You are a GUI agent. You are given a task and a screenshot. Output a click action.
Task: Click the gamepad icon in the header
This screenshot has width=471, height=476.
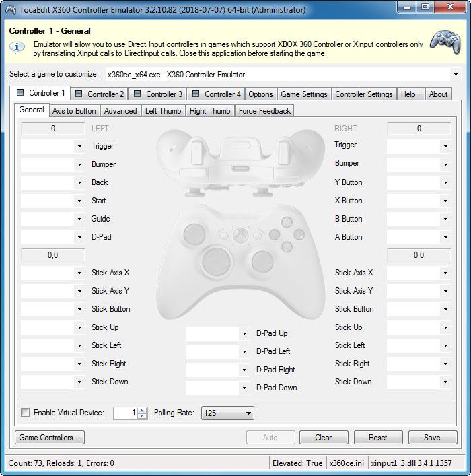click(x=445, y=42)
